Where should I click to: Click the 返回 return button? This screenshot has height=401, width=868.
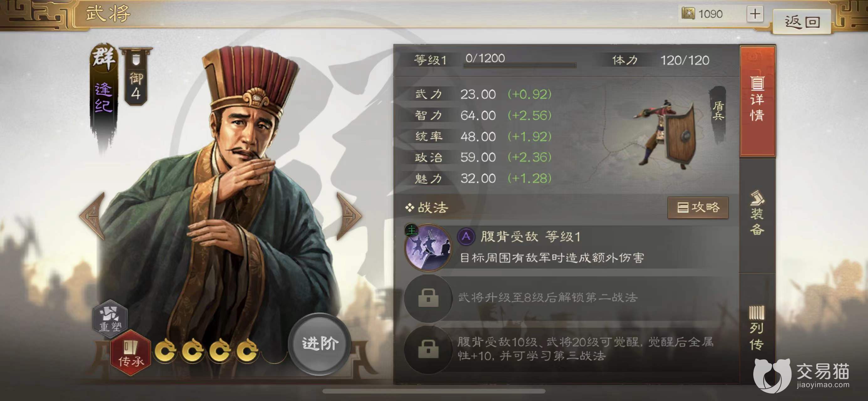802,22
